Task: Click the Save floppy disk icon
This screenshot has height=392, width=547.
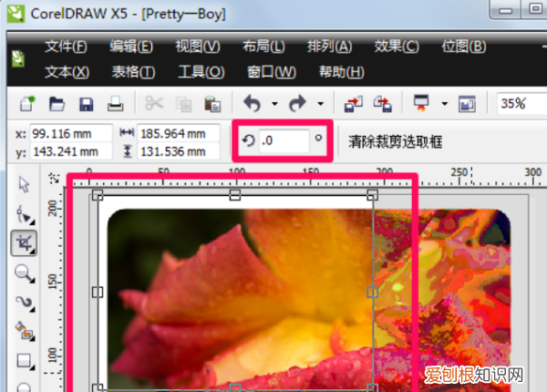Action: 87,103
